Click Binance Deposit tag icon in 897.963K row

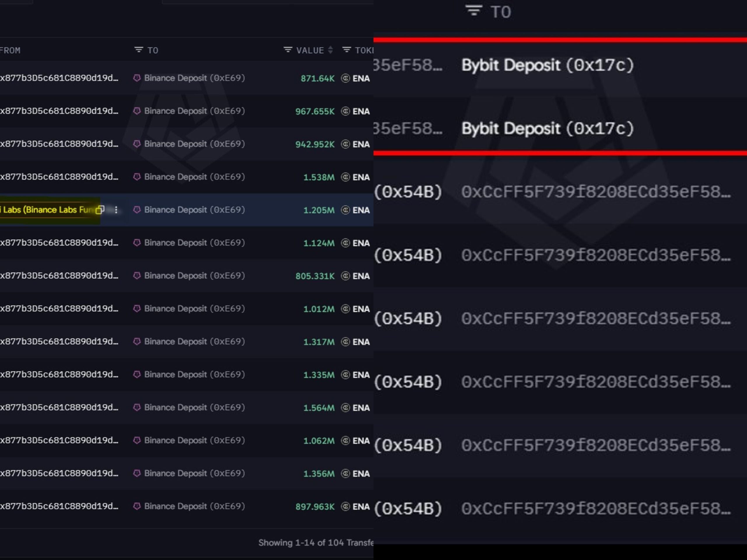pyautogui.click(x=137, y=506)
